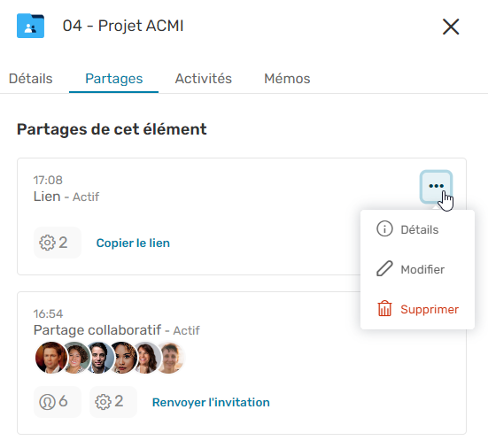Click Renvoyer l'invitation link
Screen dimensions: 488x448
pos(211,402)
